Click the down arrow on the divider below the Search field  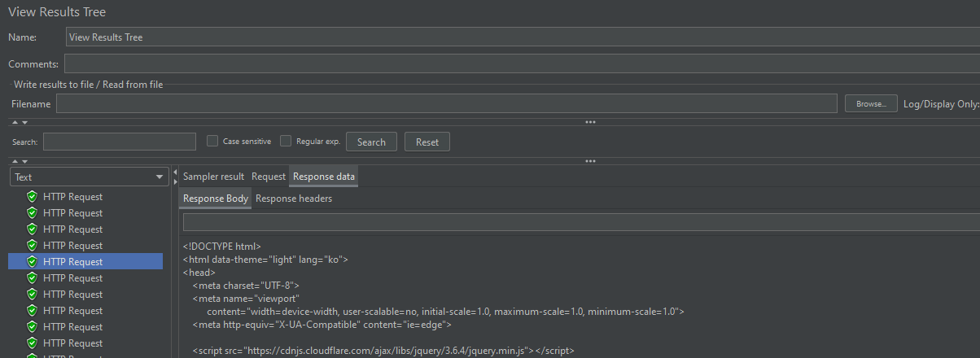24,161
